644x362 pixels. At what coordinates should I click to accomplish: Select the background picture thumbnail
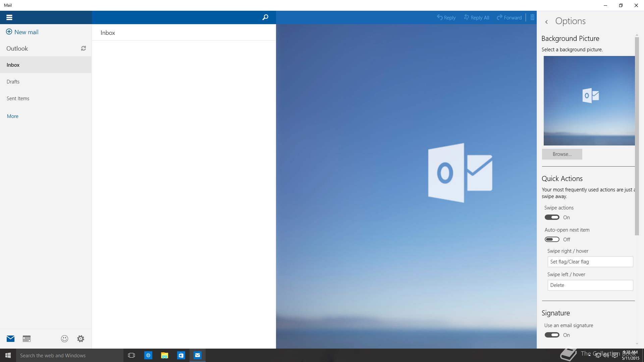(x=589, y=101)
